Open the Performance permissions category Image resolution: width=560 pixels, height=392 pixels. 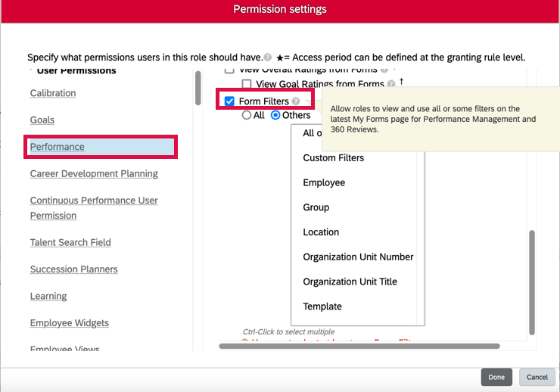click(58, 147)
